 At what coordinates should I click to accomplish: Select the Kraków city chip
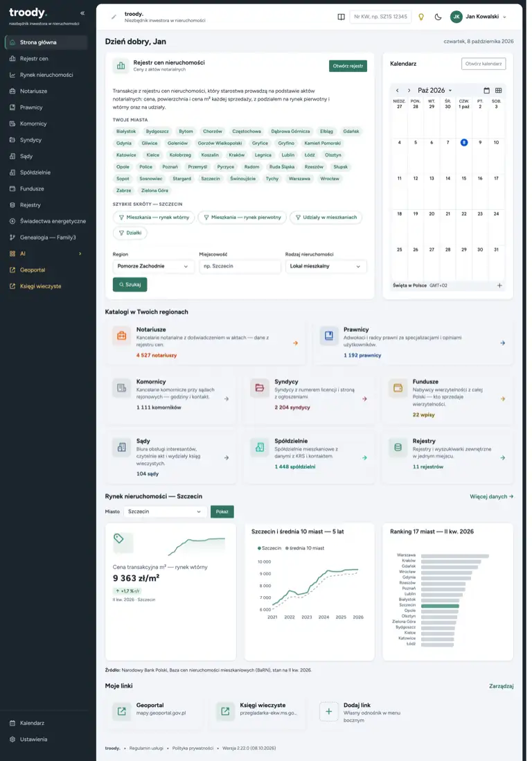(237, 155)
